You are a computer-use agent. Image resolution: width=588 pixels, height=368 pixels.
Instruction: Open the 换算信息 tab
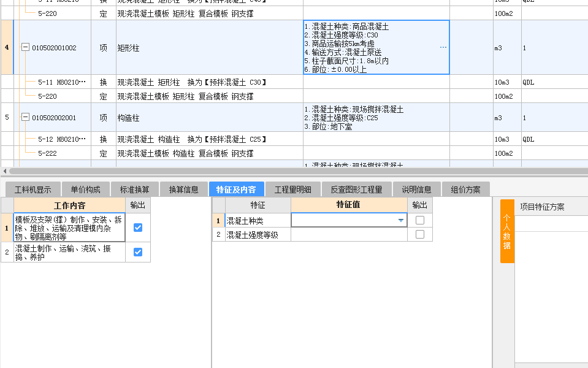pyautogui.click(x=184, y=190)
